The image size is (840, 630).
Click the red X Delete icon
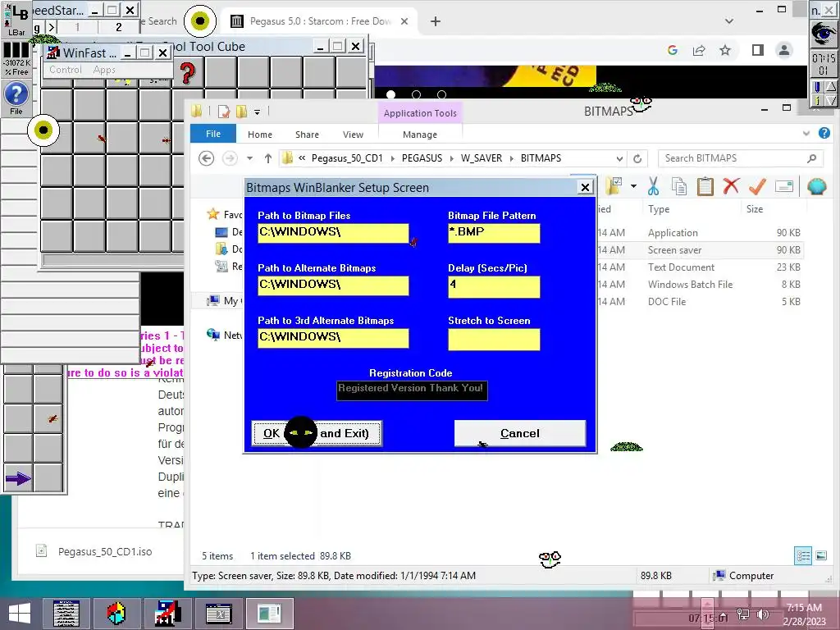coord(731,186)
